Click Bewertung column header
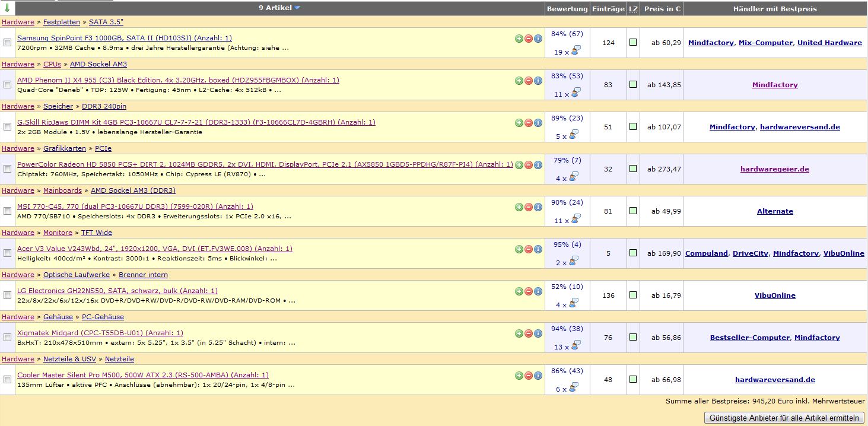The width and height of the screenshot is (868, 426). [567, 9]
